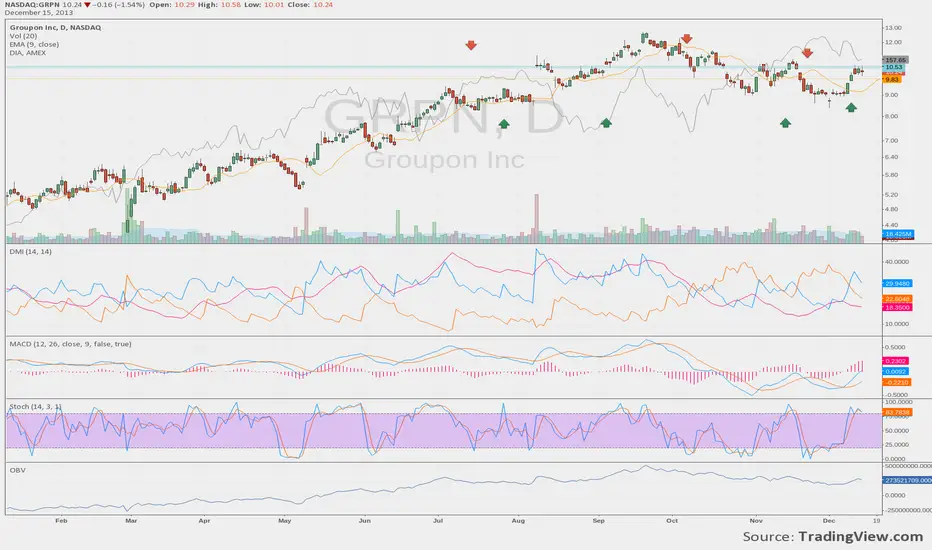Click the pink 0.2302 MACD histogram tag
The height and width of the screenshot is (550, 932).
tap(895, 361)
